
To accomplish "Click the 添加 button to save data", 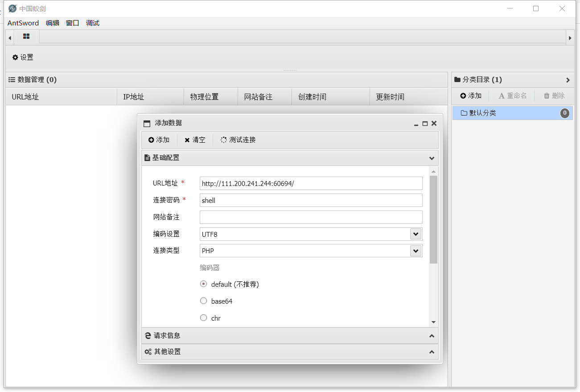I will pos(159,140).
